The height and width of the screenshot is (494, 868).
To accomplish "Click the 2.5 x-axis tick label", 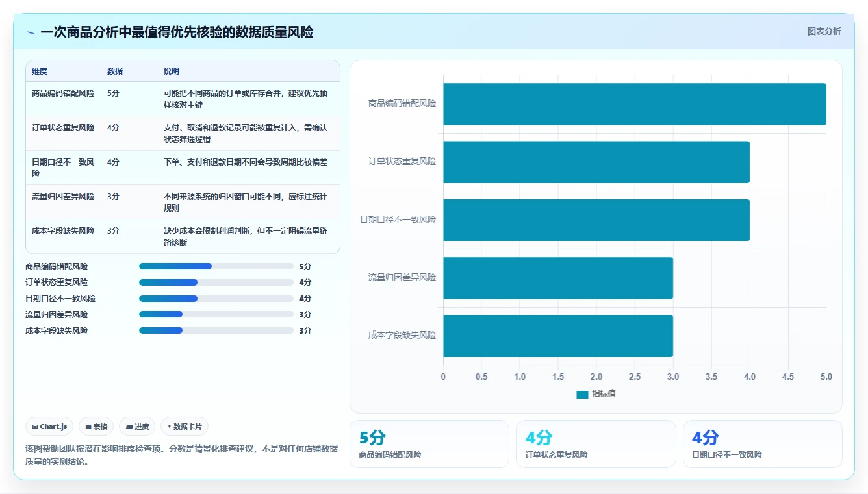I will 635,377.
